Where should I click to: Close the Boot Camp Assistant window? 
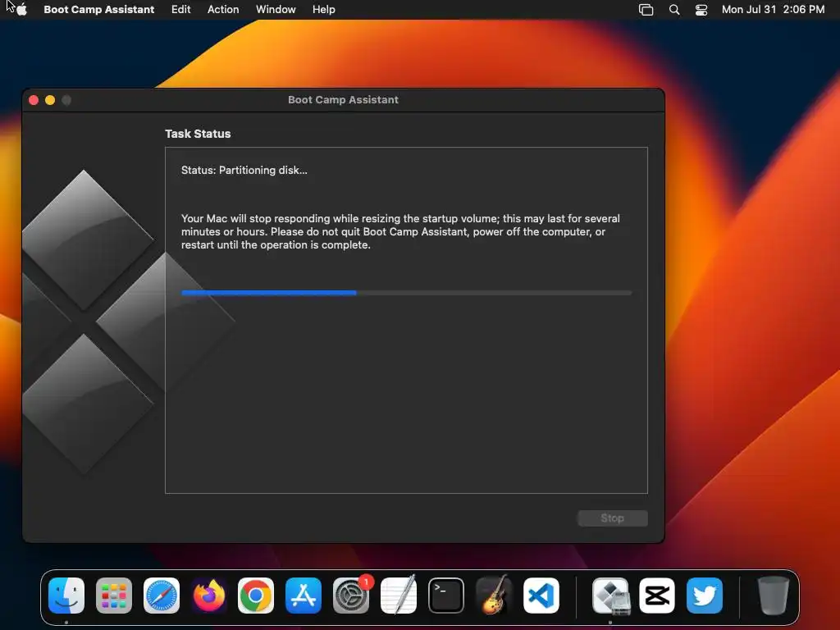click(34, 100)
